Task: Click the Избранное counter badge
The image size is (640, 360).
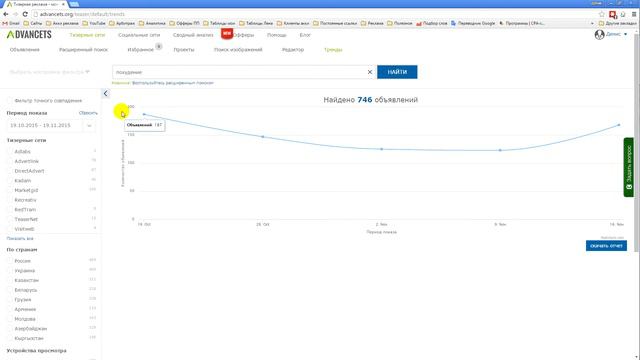Action: (159, 47)
